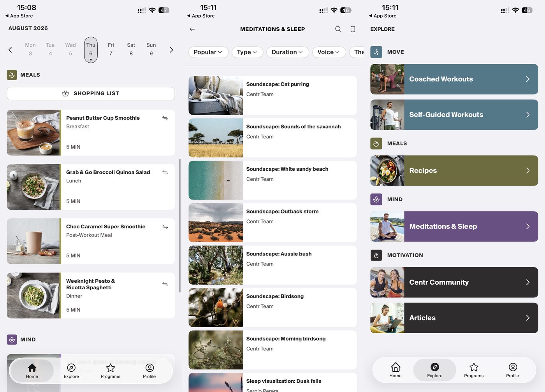545x392 pixels.
Task: Select Tue 4 in week calendar
Action: click(50, 49)
